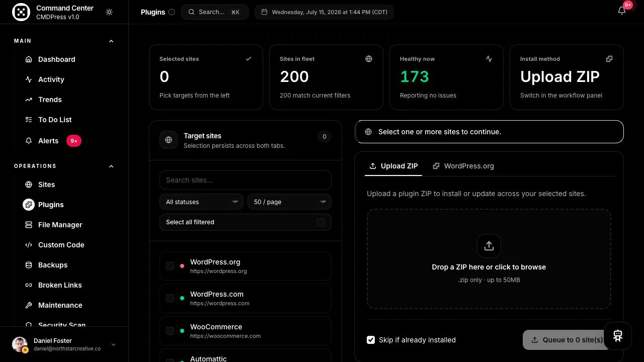This screenshot has height=362, width=644.
Task: Click the Upload ZIP install method heading
Action: click(x=560, y=76)
